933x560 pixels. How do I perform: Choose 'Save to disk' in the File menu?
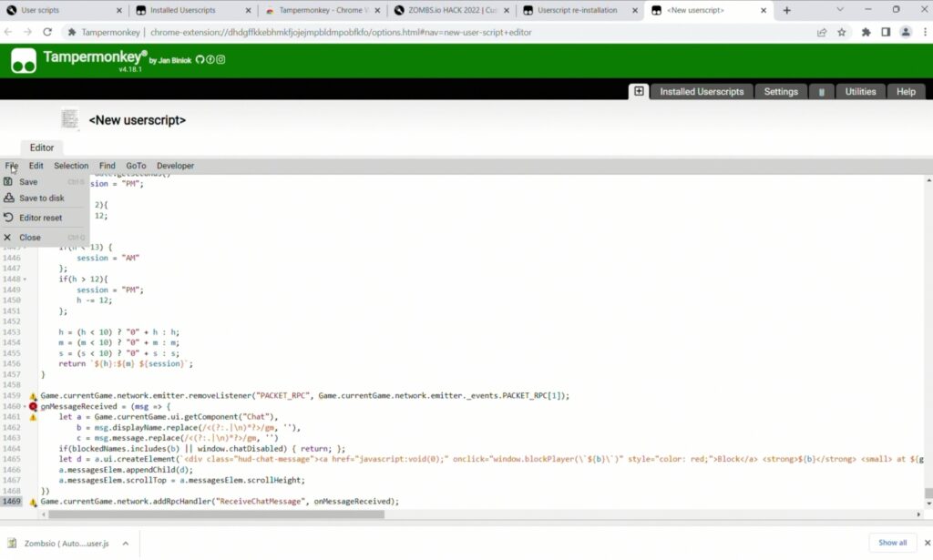pyautogui.click(x=45, y=198)
